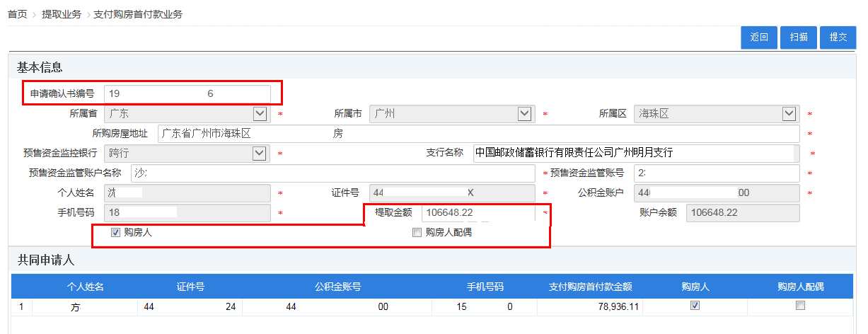
Task: Toggle 购房人 checkbox in applicant row 1
Action: click(x=695, y=306)
